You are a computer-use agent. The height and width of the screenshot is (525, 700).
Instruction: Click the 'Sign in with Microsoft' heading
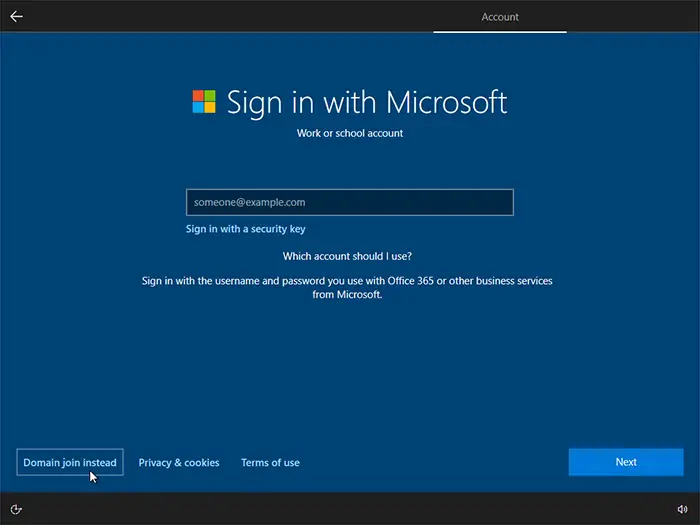[367, 102]
